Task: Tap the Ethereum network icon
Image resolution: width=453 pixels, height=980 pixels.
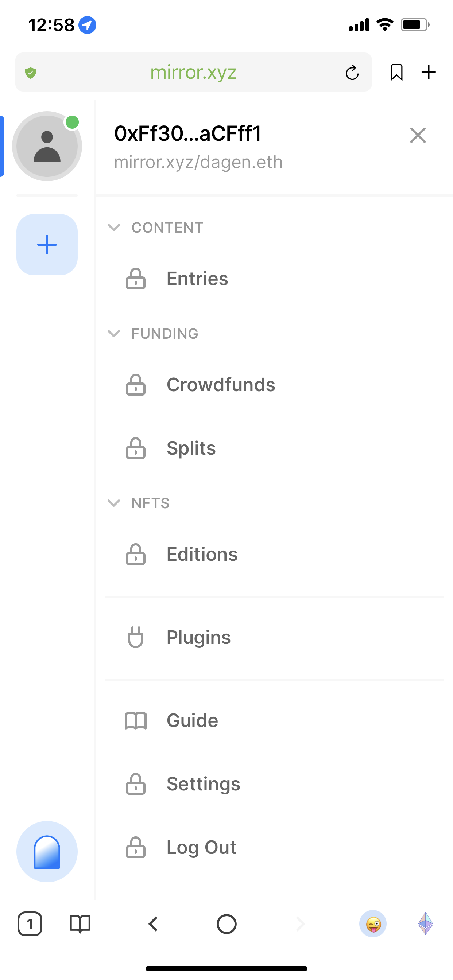Action: point(425,924)
